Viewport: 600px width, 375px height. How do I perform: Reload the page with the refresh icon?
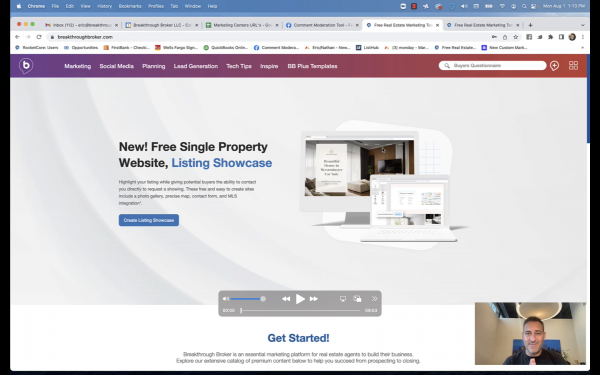pyautogui.click(x=39, y=37)
